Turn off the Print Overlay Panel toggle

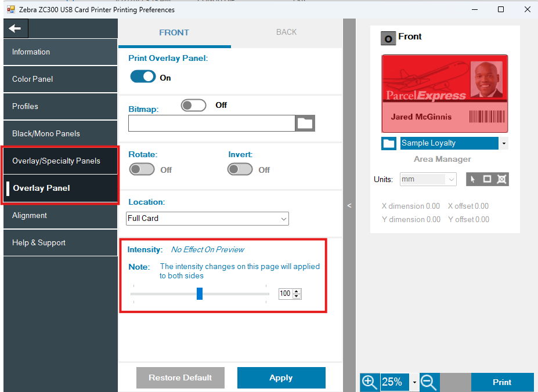[x=143, y=77]
